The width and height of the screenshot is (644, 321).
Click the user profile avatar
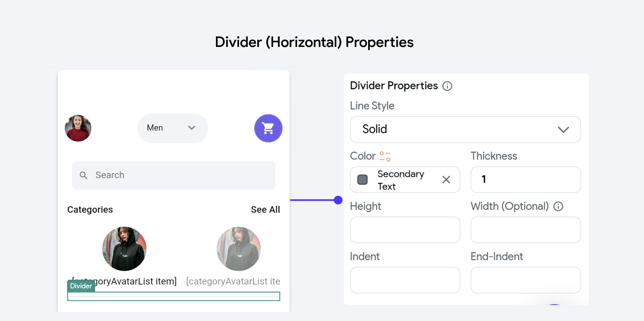(x=78, y=128)
